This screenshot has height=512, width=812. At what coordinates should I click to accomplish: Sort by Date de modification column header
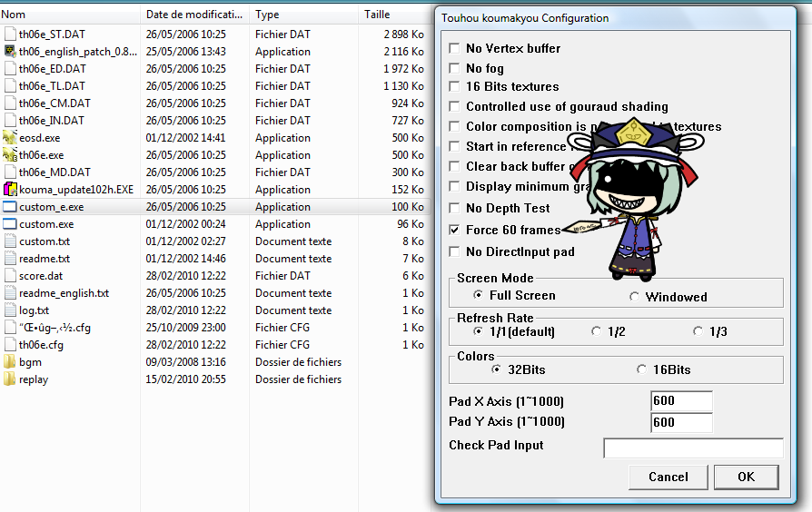(x=194, y=15)
